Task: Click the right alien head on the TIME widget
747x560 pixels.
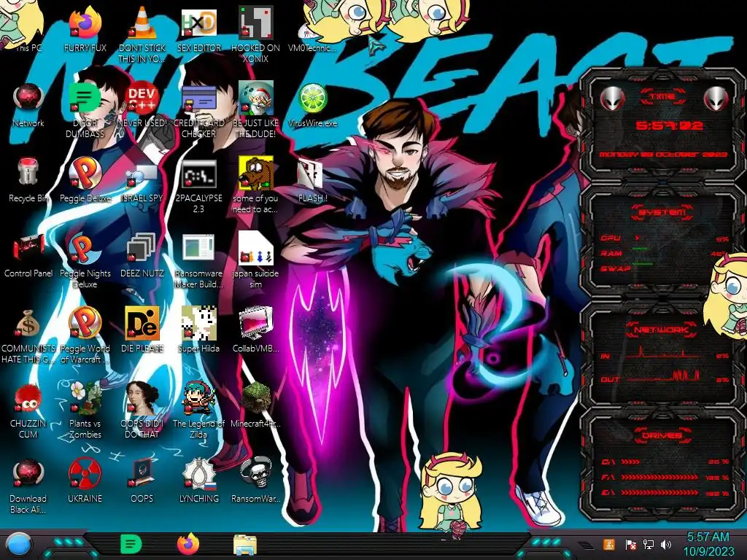Action: [x=716, y=98]
